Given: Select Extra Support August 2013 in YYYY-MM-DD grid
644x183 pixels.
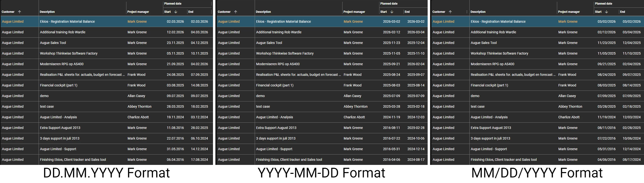Looking at the screenshot, I should point(276,128).
